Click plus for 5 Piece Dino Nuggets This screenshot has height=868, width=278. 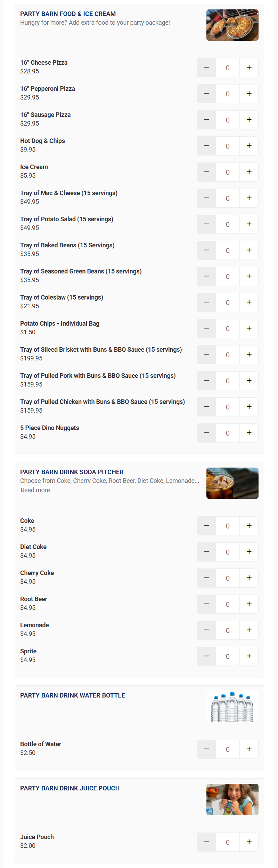pyautogui.click(x=249, y=433)
